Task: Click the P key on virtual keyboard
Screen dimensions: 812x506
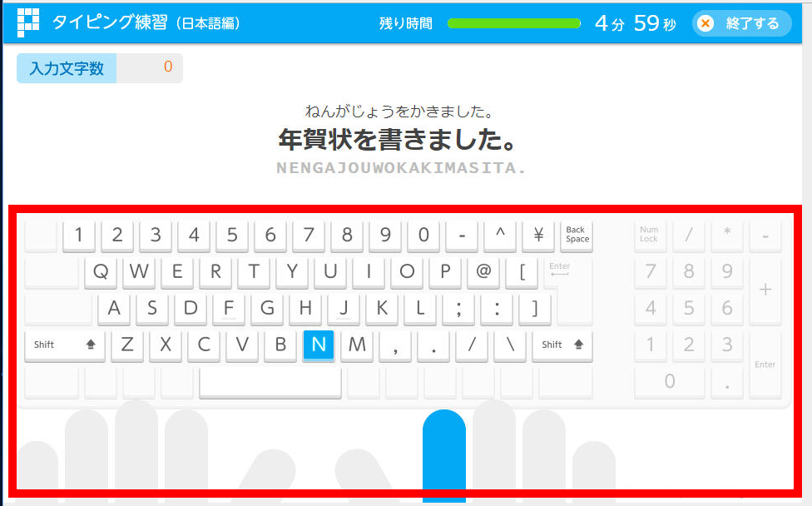Action: [x=445, y=272]
